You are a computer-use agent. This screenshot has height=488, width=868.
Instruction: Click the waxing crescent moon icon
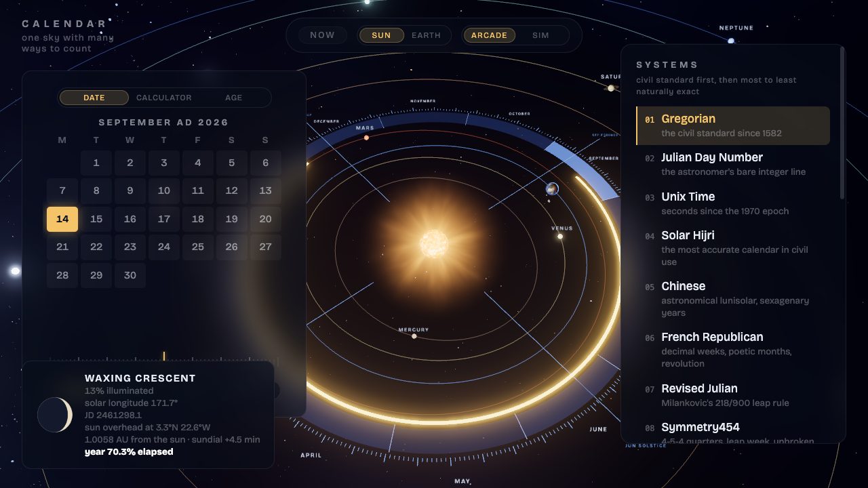55,415
